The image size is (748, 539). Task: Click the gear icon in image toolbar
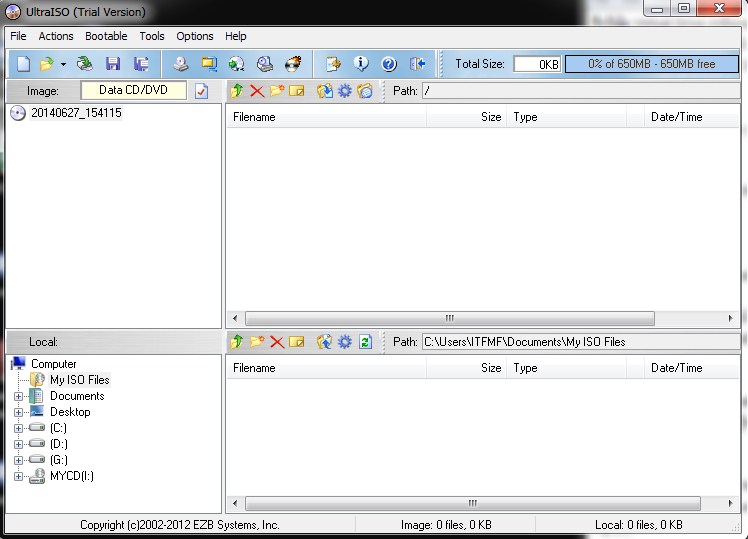click(344, 91)
